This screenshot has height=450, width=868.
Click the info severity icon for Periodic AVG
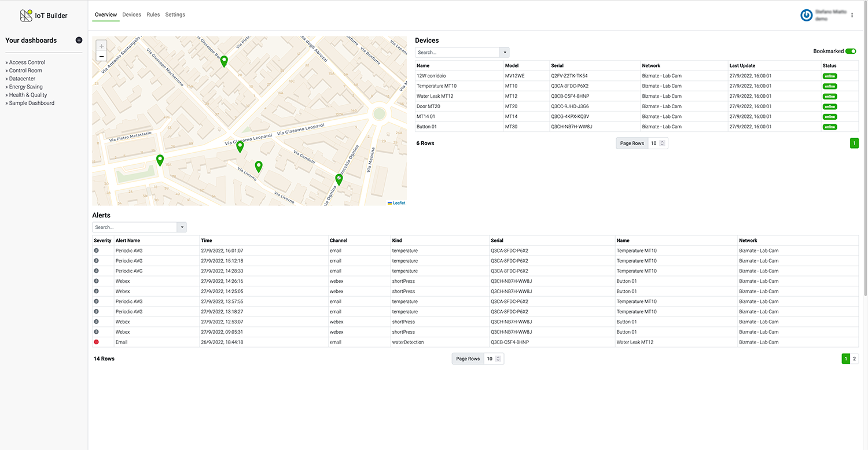tap(96, 250)
